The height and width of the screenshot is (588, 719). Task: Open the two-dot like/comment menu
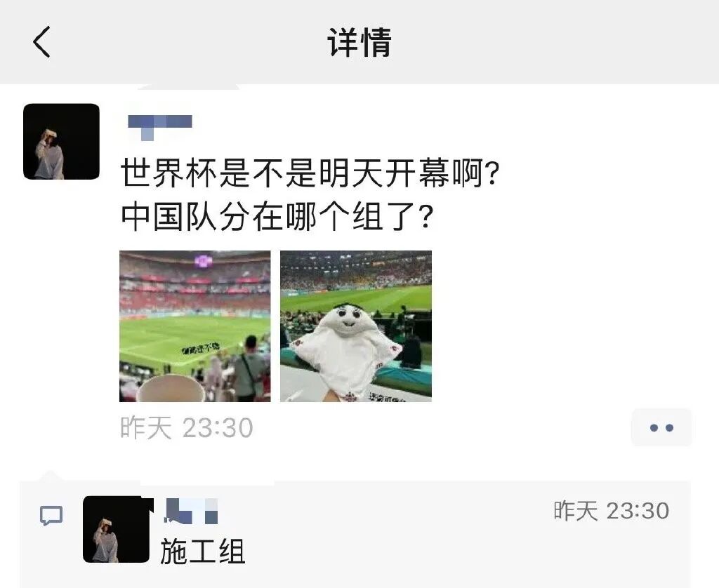pos(661,427)
